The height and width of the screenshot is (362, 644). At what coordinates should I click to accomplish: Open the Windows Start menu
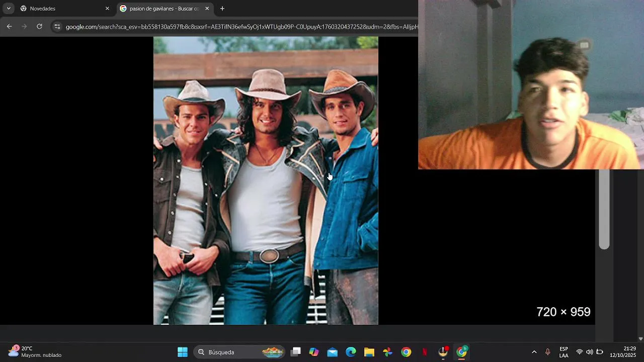pyautogui.click(x=183, y=352)
